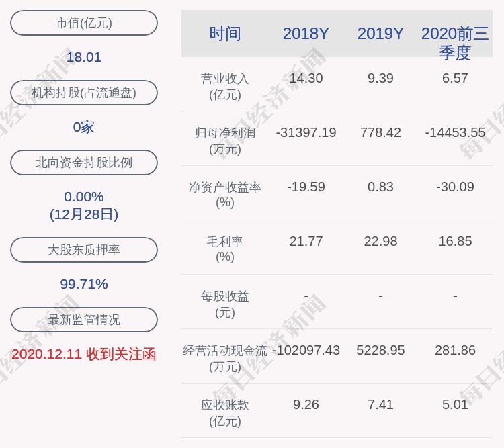
Task: Click the 时间 column header
Action: pyautogui.click(x=224, y=34)
